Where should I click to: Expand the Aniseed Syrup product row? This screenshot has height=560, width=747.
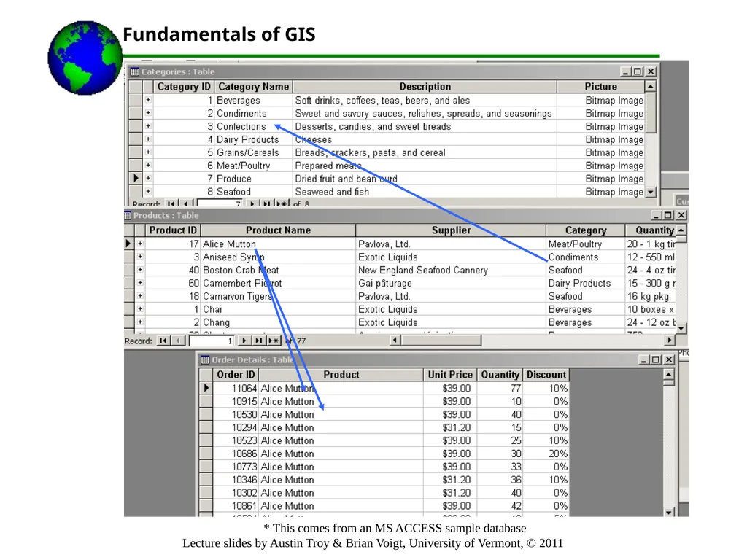point(140,257)
